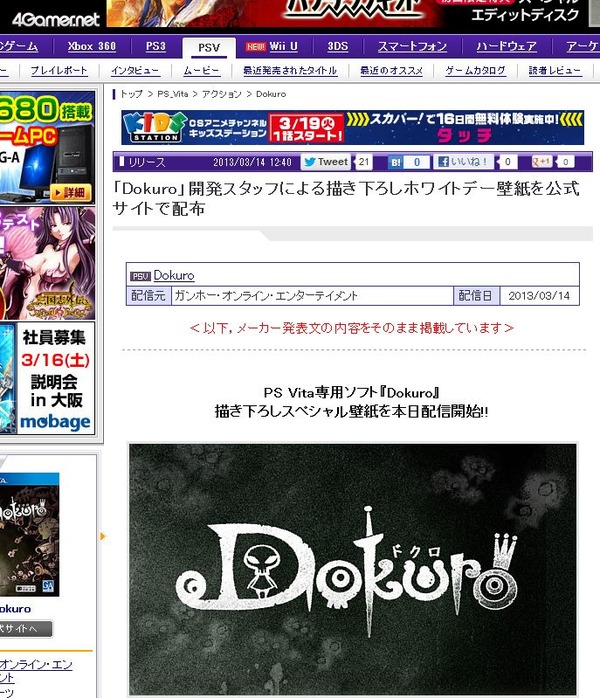
Task: Open 最近発売されたタイトル submenu link
Action: 290,70
